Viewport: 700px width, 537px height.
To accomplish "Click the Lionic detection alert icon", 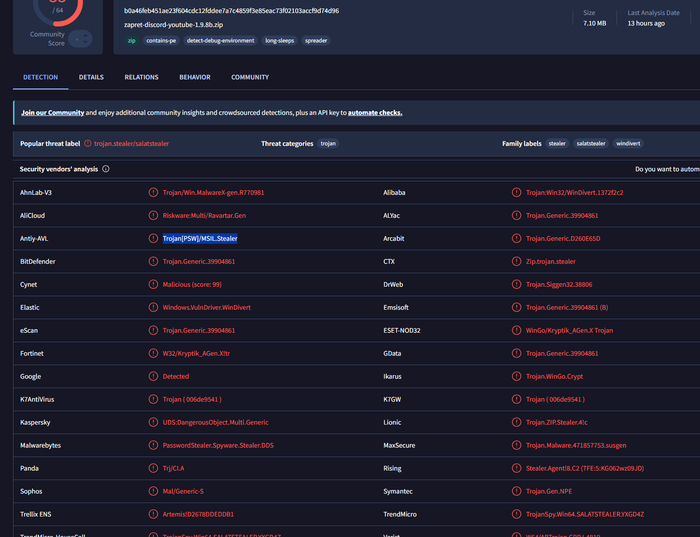I will [x=517, y=422].
